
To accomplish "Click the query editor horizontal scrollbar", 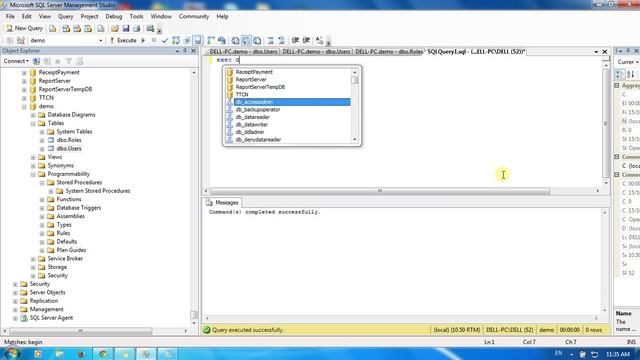I will (x=380, y=191).
